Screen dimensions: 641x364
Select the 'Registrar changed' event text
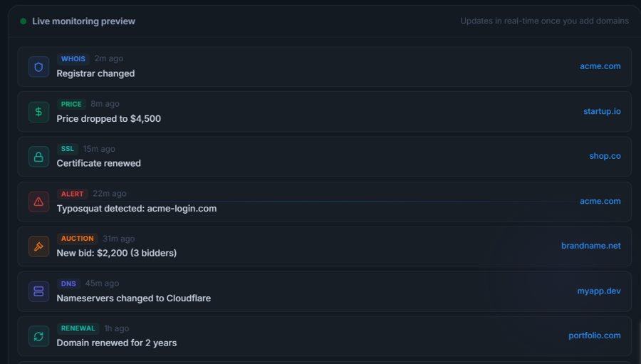point(95,73)
